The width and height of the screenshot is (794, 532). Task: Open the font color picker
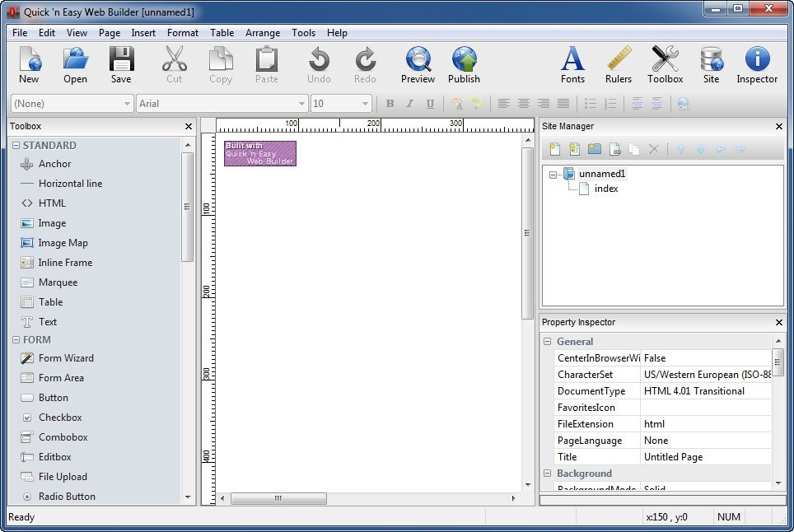point(455,103)
